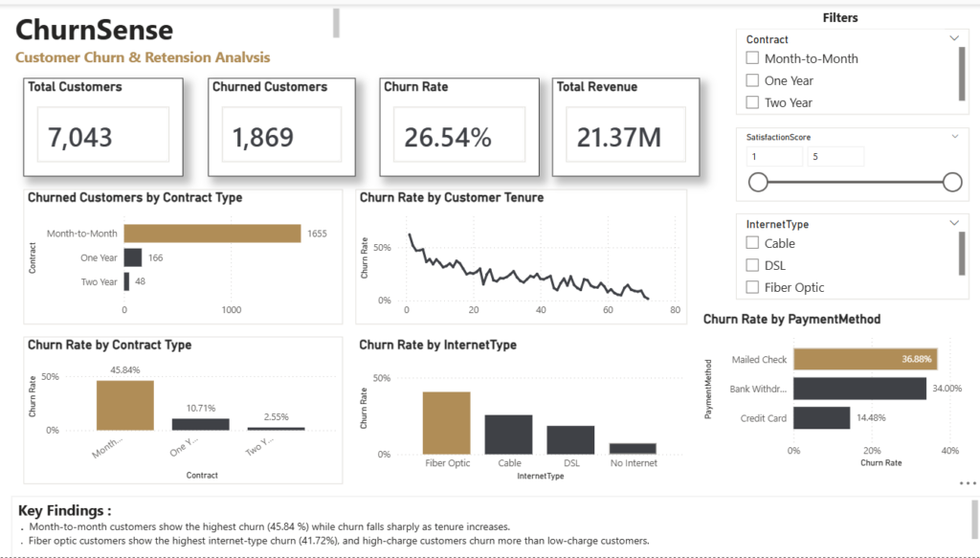The image size is (980, 558).
Task: Click the Churn Rate by PaymentMethod title
Action: [791, 320]
